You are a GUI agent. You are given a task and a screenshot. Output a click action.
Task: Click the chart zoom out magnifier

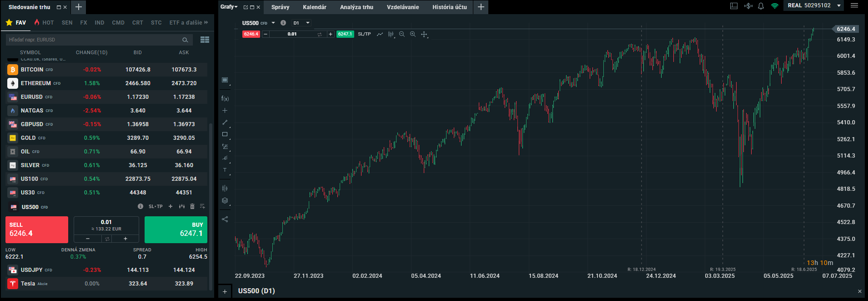pyautogui.click(x=402, y=34)
